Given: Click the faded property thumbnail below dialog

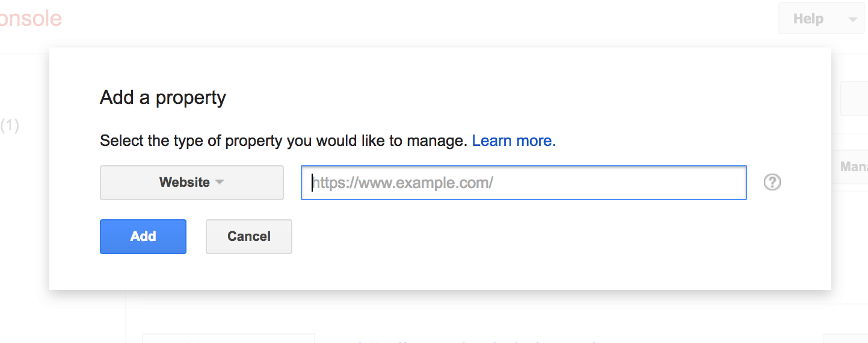Looking at the screenshot, I should pyautogui.click(x=229, y=338).
